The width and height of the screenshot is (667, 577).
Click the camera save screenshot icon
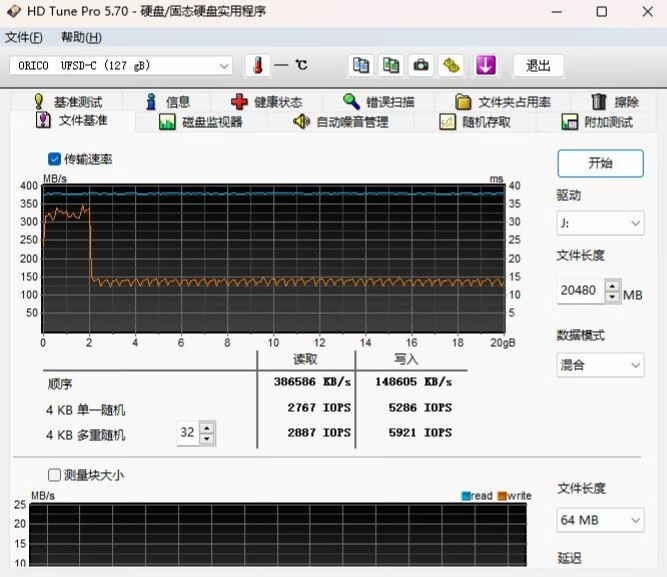421,66
